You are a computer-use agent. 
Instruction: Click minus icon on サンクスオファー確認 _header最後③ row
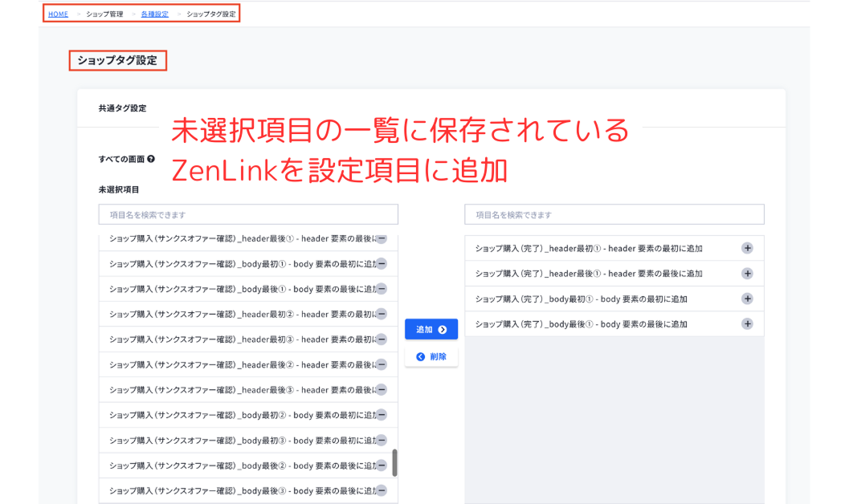[382, 390]
